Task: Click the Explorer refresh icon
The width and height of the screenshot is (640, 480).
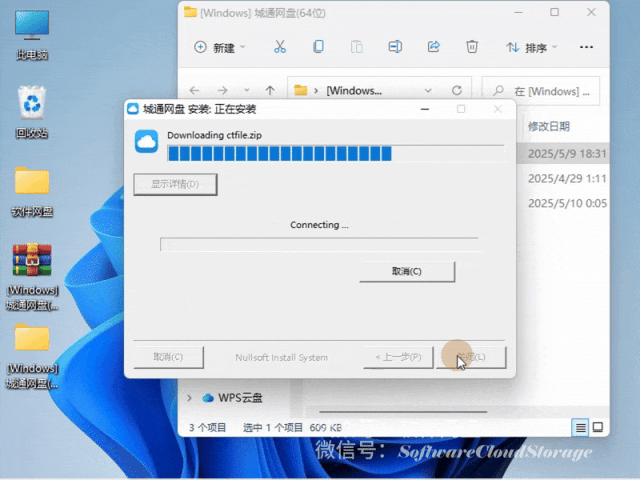Action: pyautogui.click(x=457, y=90)
